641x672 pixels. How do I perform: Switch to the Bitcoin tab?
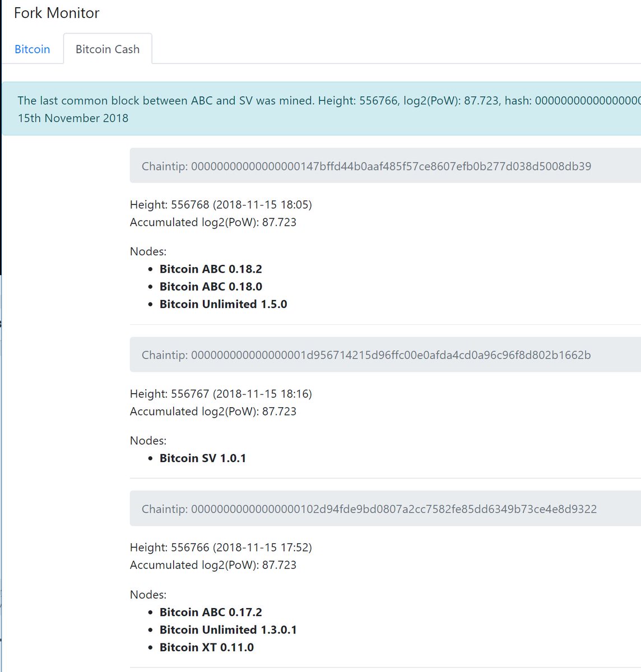pos(32,49)
